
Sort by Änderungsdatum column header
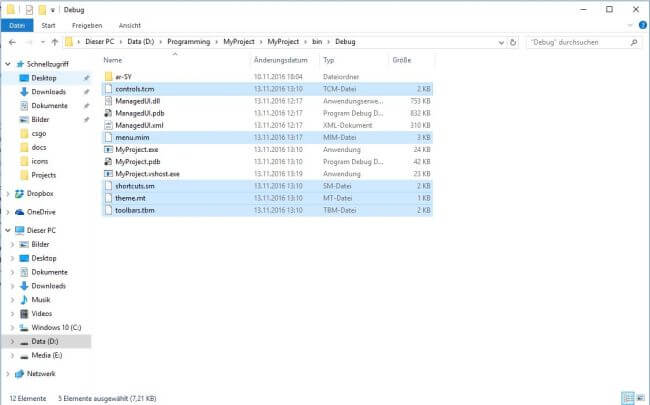click(x=281, y=60)
